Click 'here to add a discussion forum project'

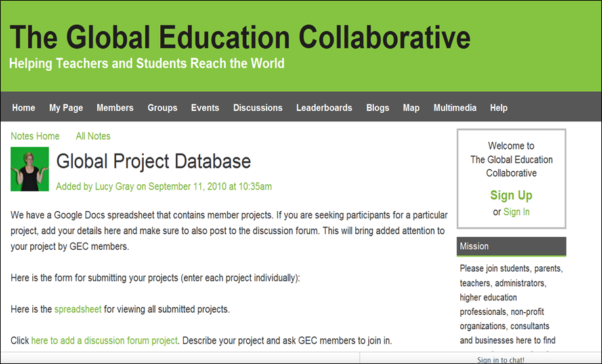104,340
